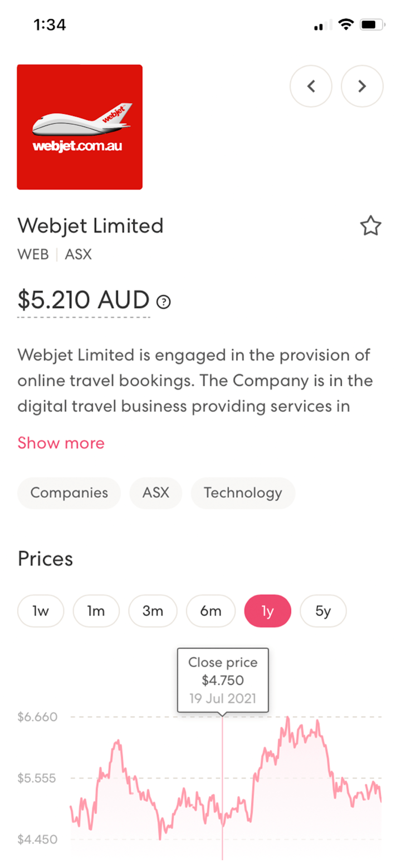The image size is (401, 868).
Task: Tap the previous stock arrow button
Action: point(310,86)
